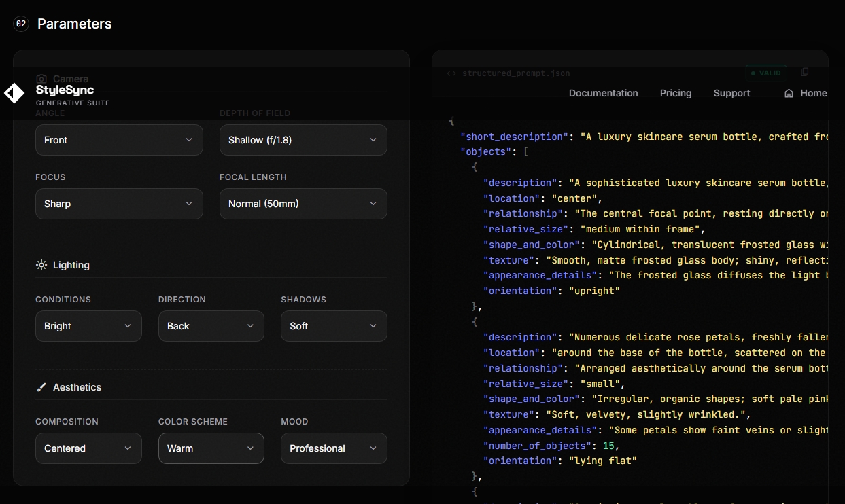Open the Angle dropdown showing Front

click(x=119, y=140)
